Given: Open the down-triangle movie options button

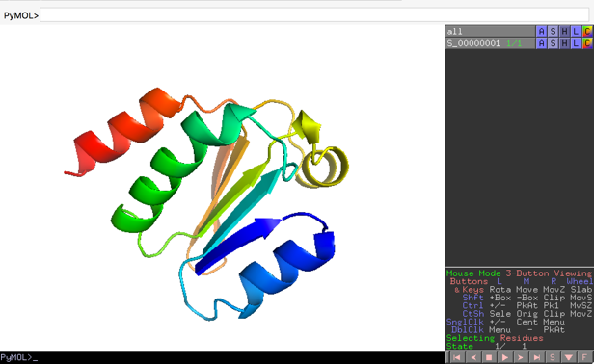Looking at the screenshot, I should (x=569, y=357).
